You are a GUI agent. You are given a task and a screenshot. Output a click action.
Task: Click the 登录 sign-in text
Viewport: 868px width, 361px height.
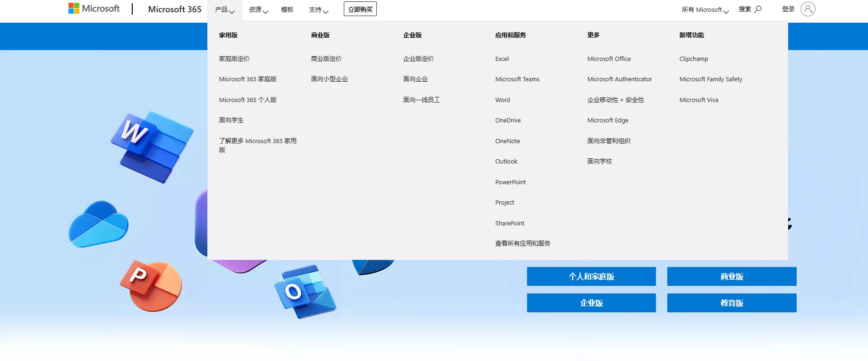[788, 9]
